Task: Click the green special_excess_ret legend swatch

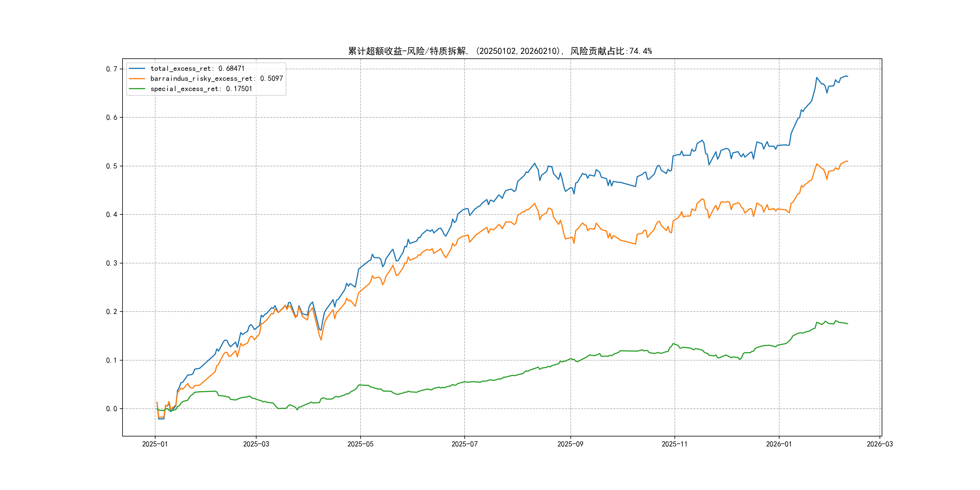Action: [137, 89]
